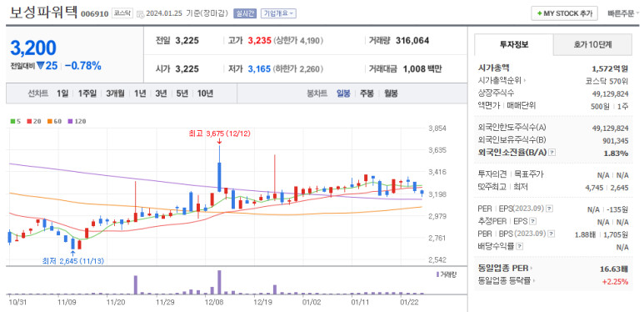
Task: Open the 투자정보 tab
Action: pos(514,45)
